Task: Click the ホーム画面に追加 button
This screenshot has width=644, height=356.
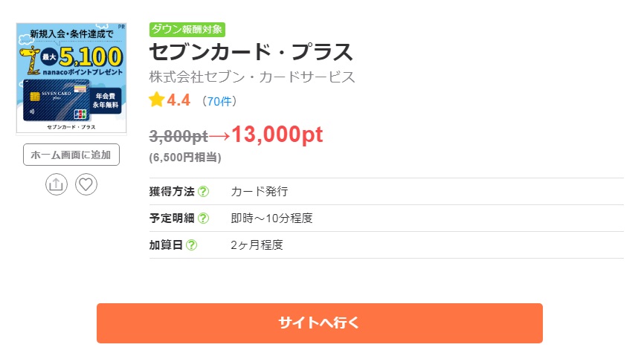Action: pyautogui.click(x=71, y=155)
